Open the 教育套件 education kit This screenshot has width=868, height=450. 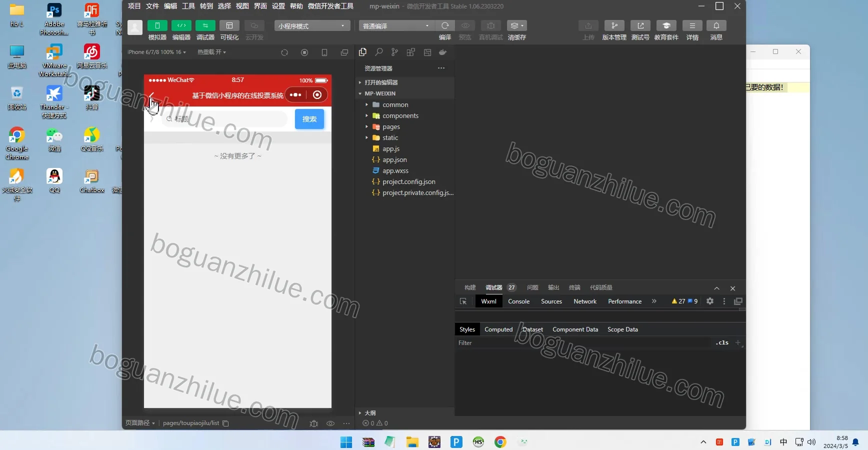pyautogui.click(x=666, y=25)
